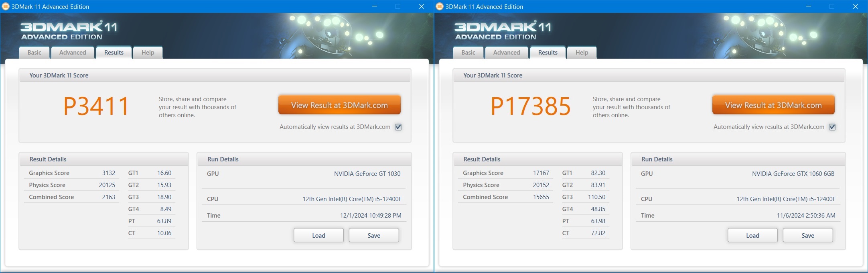Image resolution: width=868 pixels, height=273 pixels.
Task: Click the GT4 value 8.49
Action: click(166, 209)
